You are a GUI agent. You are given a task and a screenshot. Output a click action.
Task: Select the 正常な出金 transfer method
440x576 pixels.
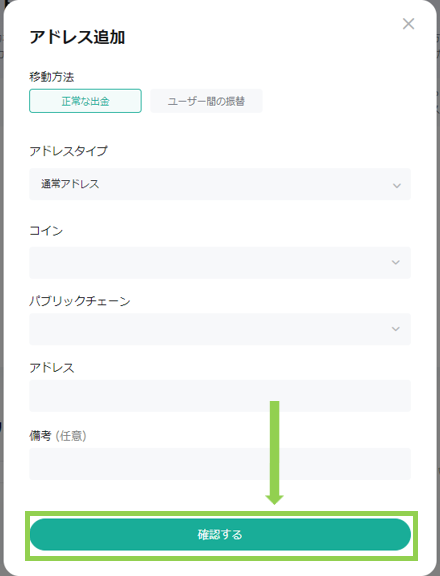click(x=85, y=101)
